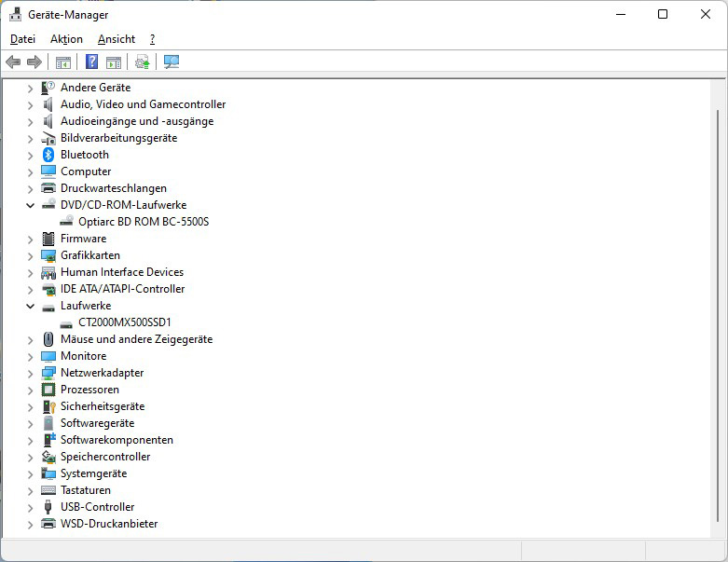The height and width of the screenshot is (562, 728).
Task: Open the ? help menu
Action: [x=152, y=39]
